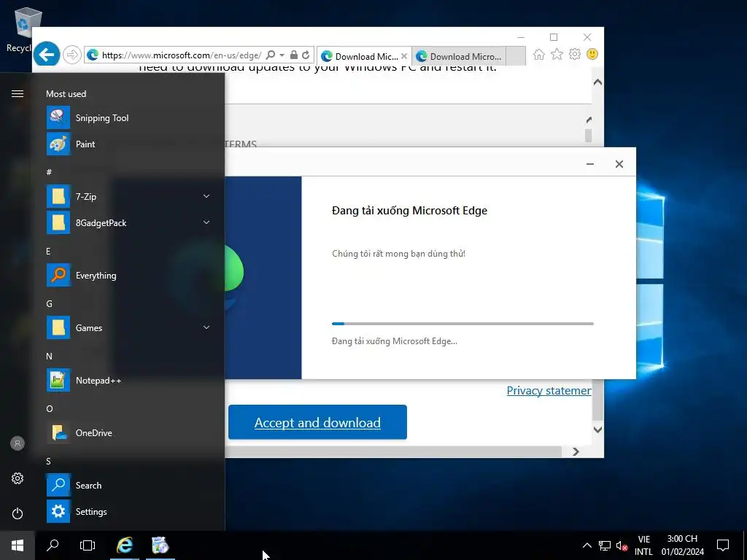
Task: Open the IE Home icon
Action: click(x=539, y=54)
